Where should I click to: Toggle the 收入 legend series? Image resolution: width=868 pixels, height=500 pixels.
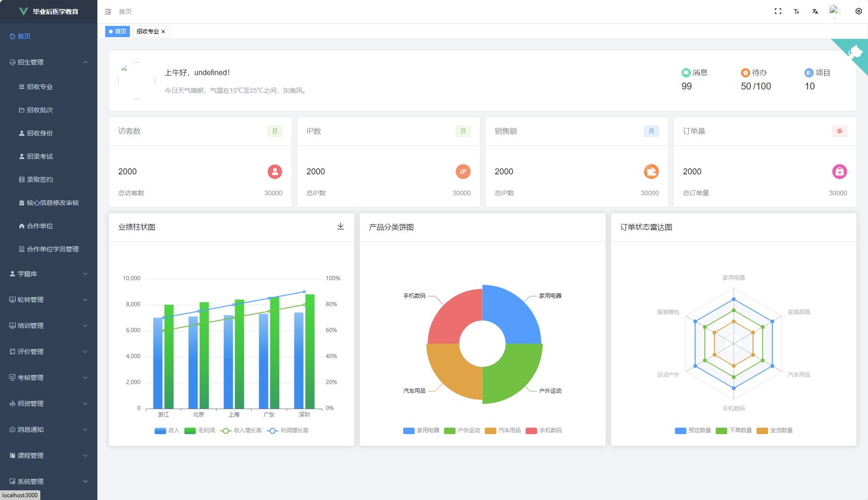166,430
